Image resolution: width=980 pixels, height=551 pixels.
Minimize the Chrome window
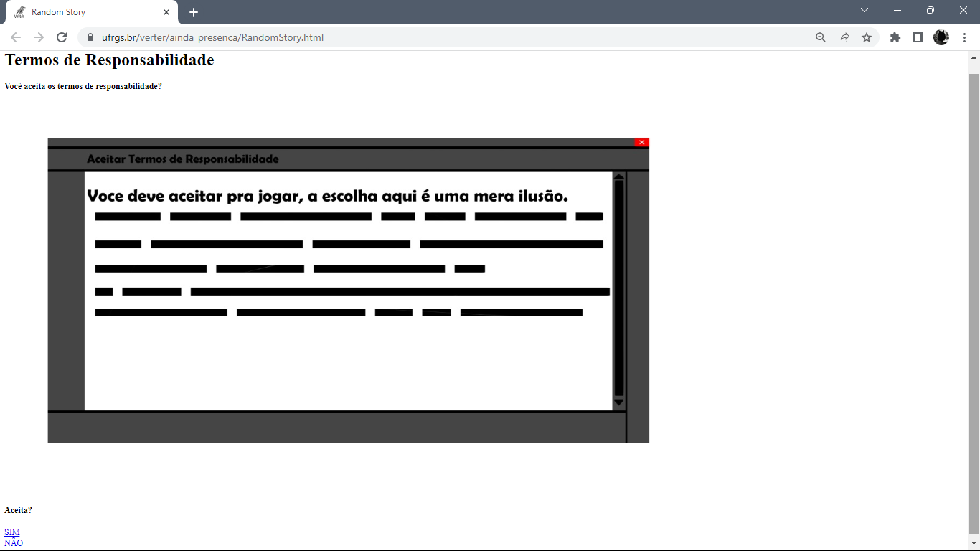click(x=897, y=10)
